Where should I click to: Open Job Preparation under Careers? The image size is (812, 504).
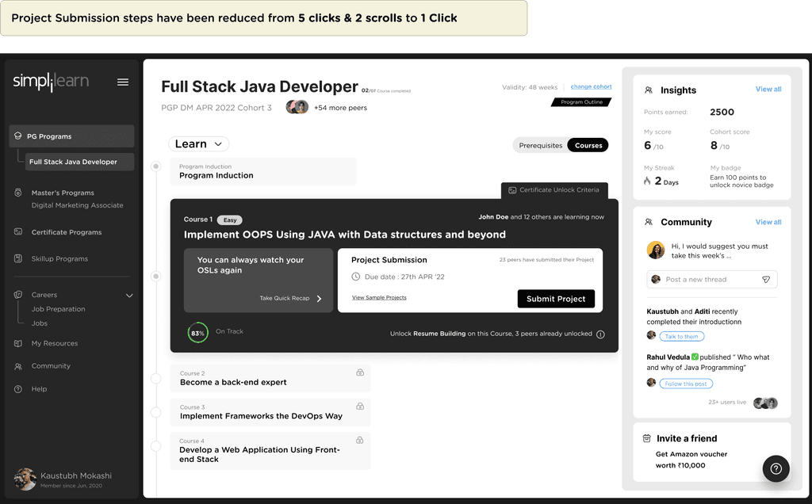58,309
